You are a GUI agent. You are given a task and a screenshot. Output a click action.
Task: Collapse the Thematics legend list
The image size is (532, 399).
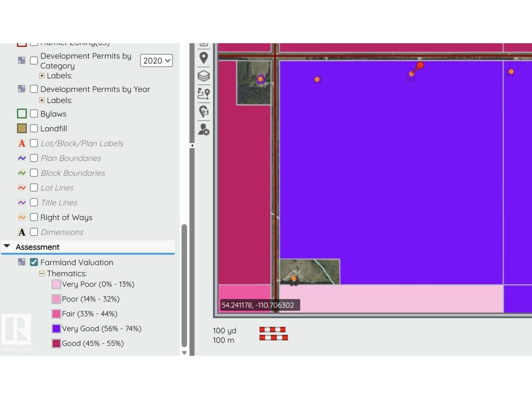pyautogui.click(x=42, y=274)
